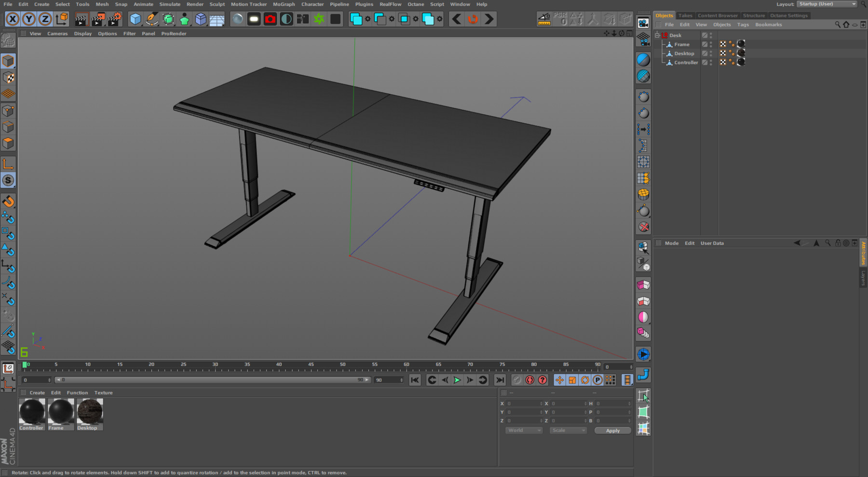The width and height of the screenshot is (868, 477).
Task: Switch to Model mode in the left toolbar
Action: pos(8,61)
